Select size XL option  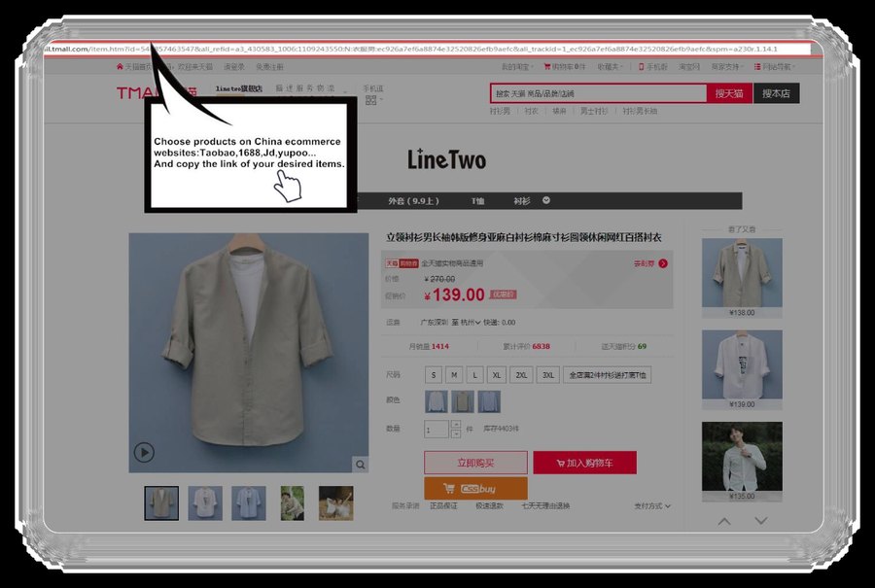(496, 375)
